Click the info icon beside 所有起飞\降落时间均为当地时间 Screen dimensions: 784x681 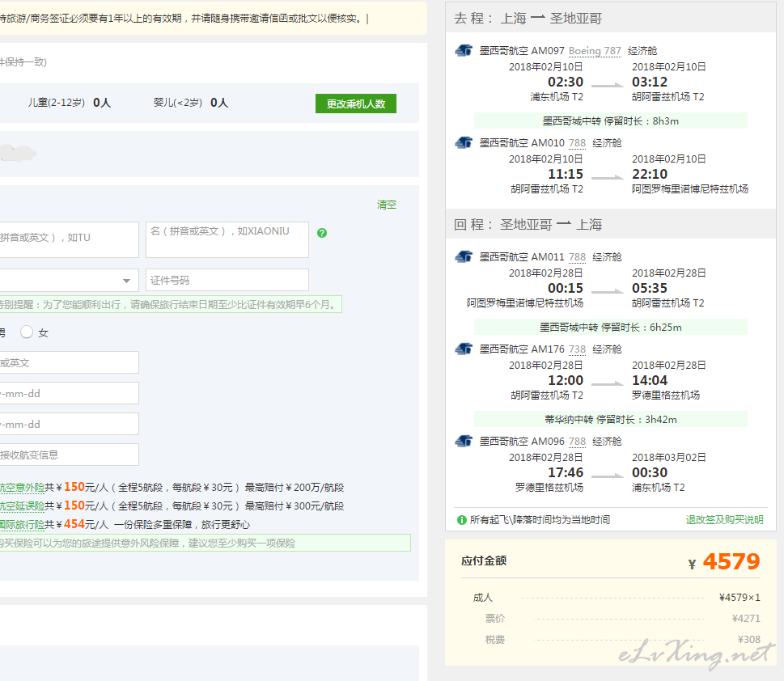click(x=462, y=520)
